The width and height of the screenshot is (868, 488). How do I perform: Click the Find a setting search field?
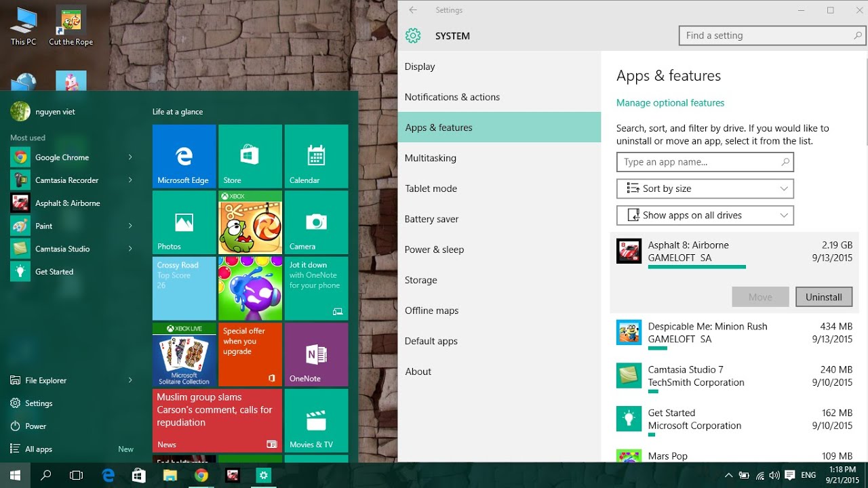(765, 36)
